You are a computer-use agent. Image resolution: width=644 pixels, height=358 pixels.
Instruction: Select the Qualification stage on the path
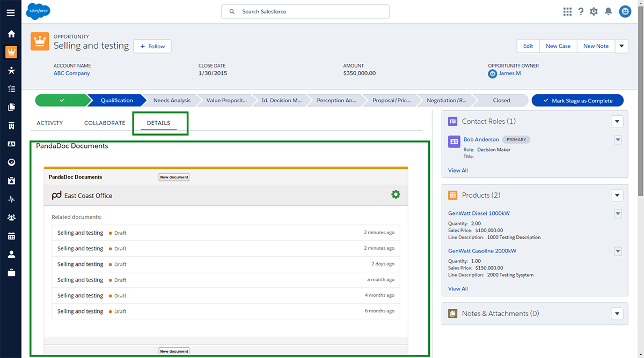(x=118, y=100)
